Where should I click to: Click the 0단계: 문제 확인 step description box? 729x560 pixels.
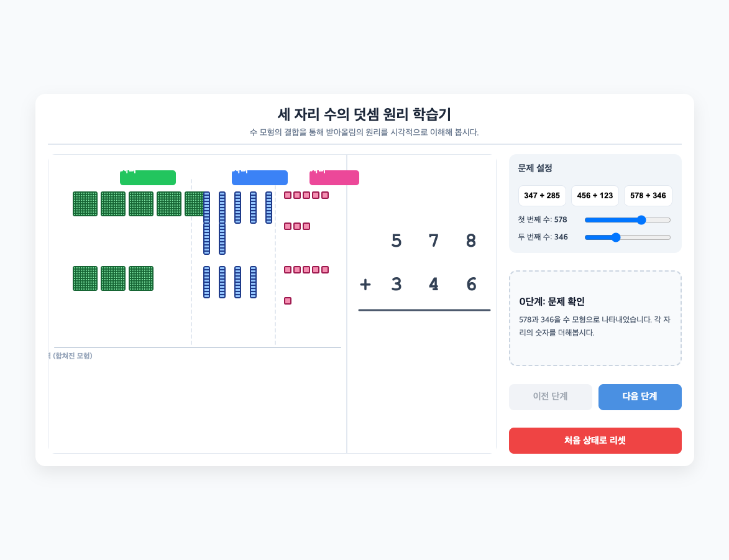tap(595, 318)
